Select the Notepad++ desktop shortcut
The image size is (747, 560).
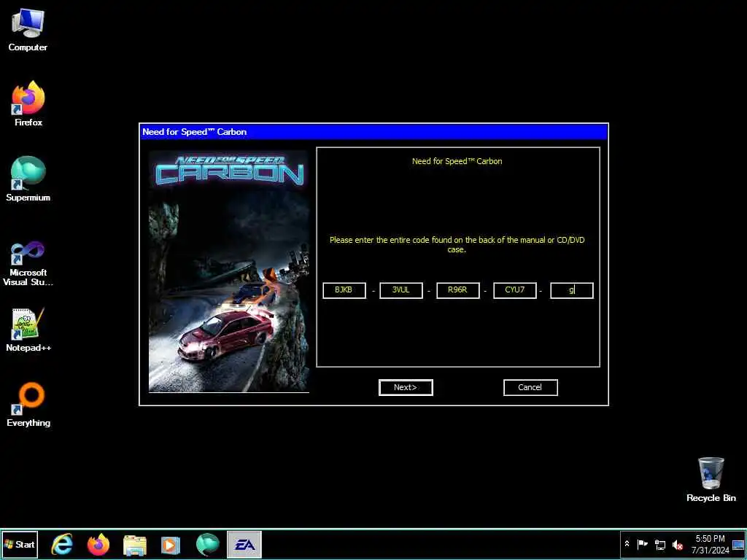point(28,330)
